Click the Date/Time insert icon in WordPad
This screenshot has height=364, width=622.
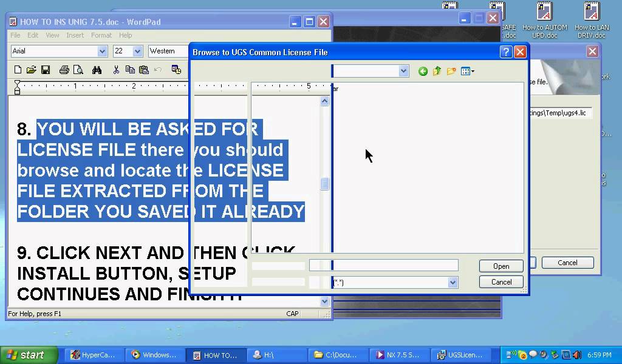coord(176,70)
